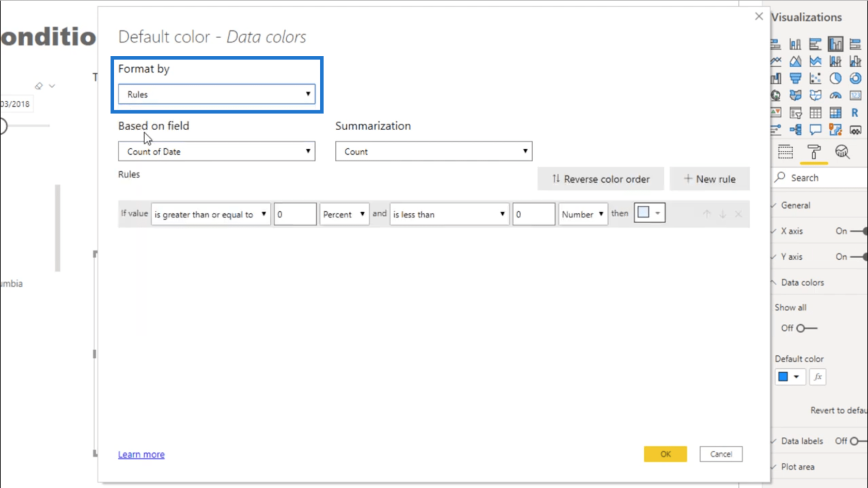Expand the Plot area section
This screenshot has height=488, width=868.
797,467
